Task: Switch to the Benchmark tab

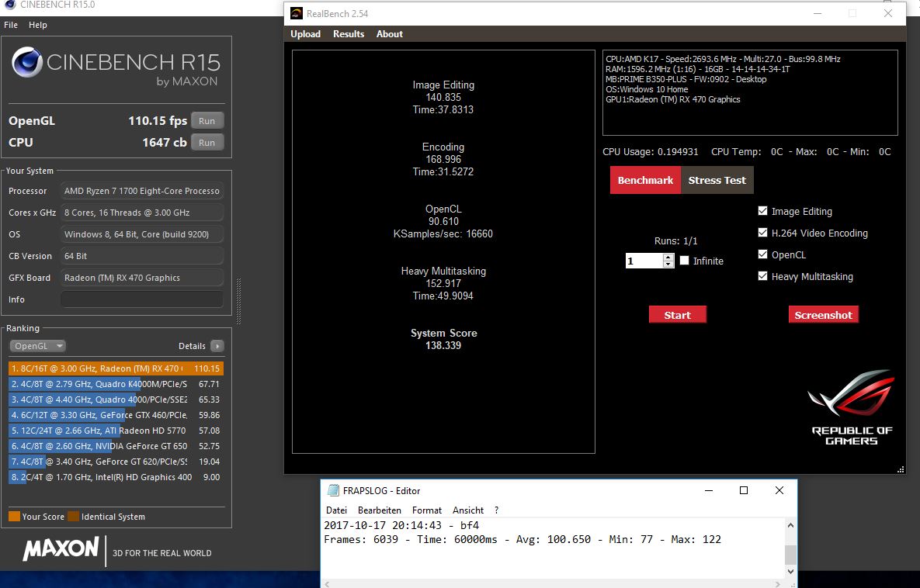Action: coord(645,180)
